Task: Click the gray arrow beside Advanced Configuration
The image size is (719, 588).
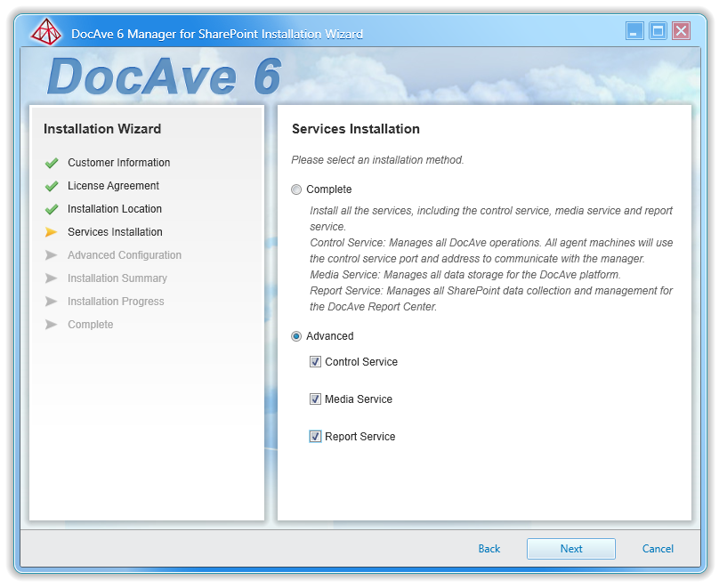Action: click(52, 255)
